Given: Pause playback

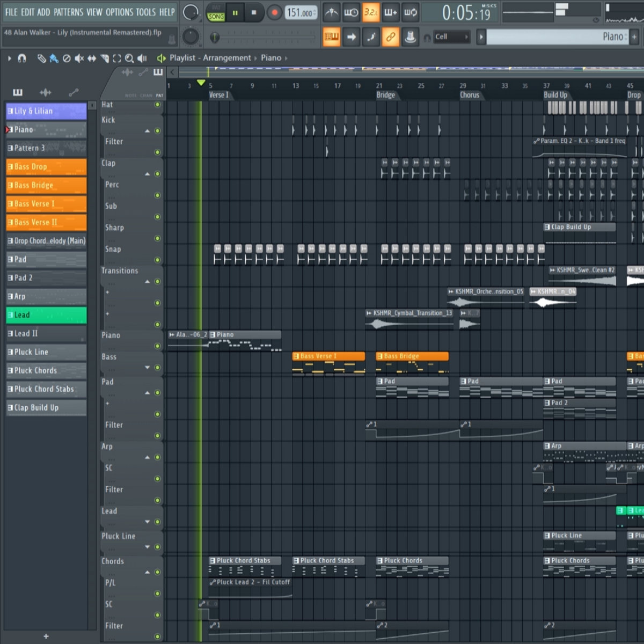Looking at the screenshot, I should pos(235,12).
